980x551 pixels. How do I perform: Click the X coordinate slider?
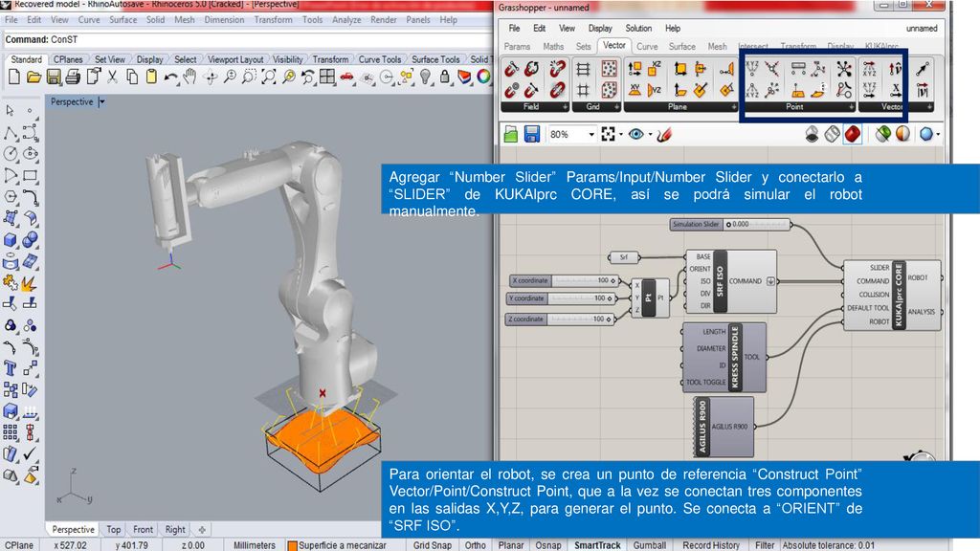coord(565,280)
